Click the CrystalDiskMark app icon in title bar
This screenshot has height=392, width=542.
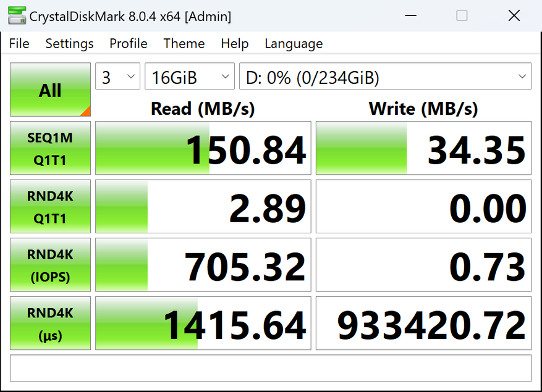tap(17, 16)
